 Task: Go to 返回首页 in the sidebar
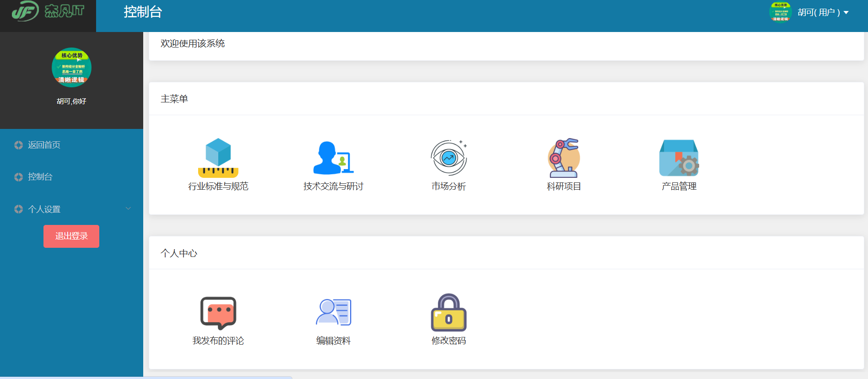71,145
